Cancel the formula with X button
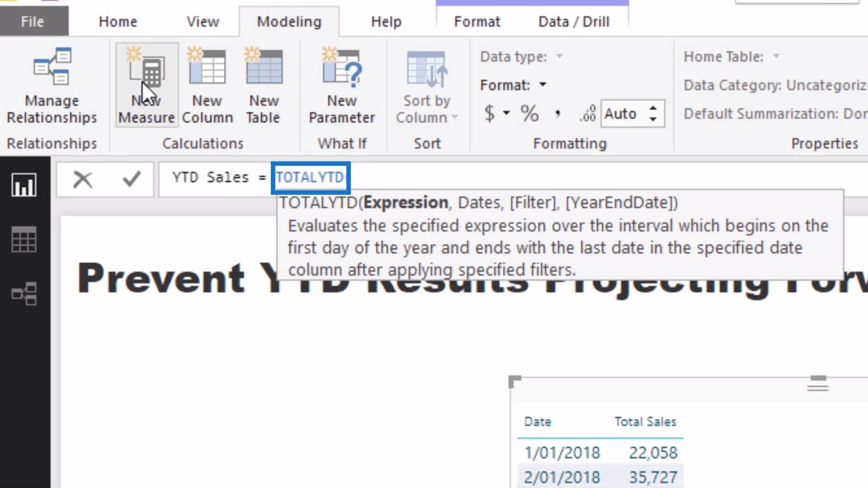The width and height of the screenshot is (868, 488). pos(83,179)
